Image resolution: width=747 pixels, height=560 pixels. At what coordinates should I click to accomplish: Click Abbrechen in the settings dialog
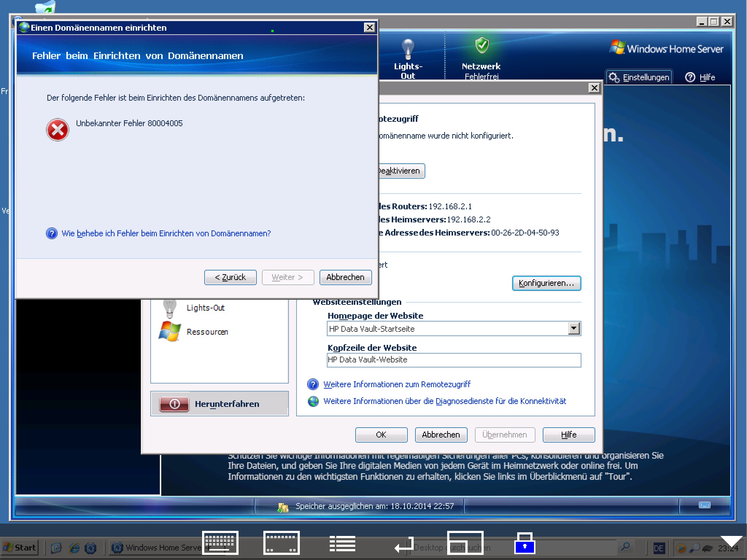[x=441, y=435]
